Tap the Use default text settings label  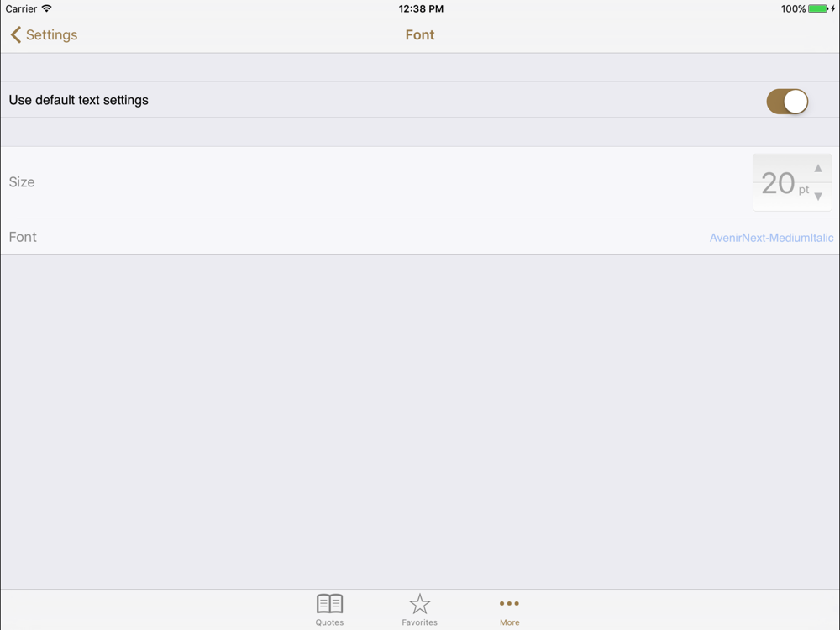click(79, 100)
